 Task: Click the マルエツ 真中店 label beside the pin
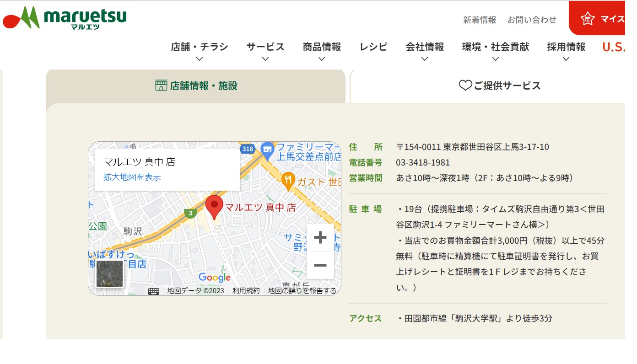tap(260, 207)
